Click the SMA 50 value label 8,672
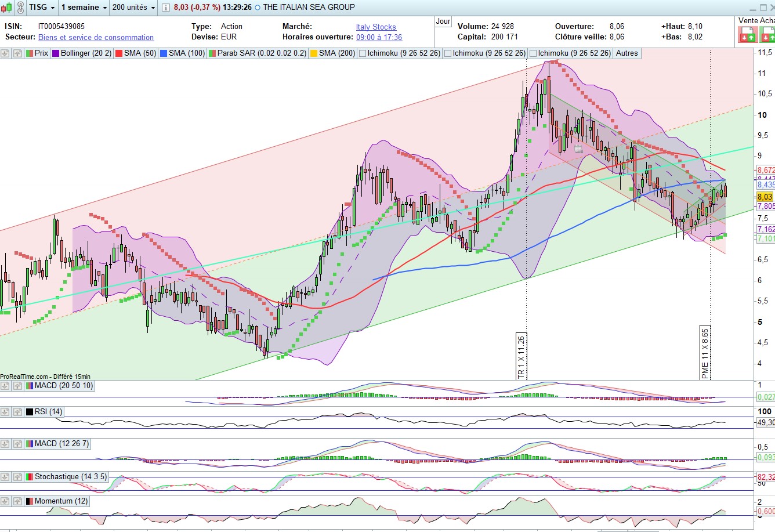This screenshot has width=775, height=532. click(x=766, y=171)
